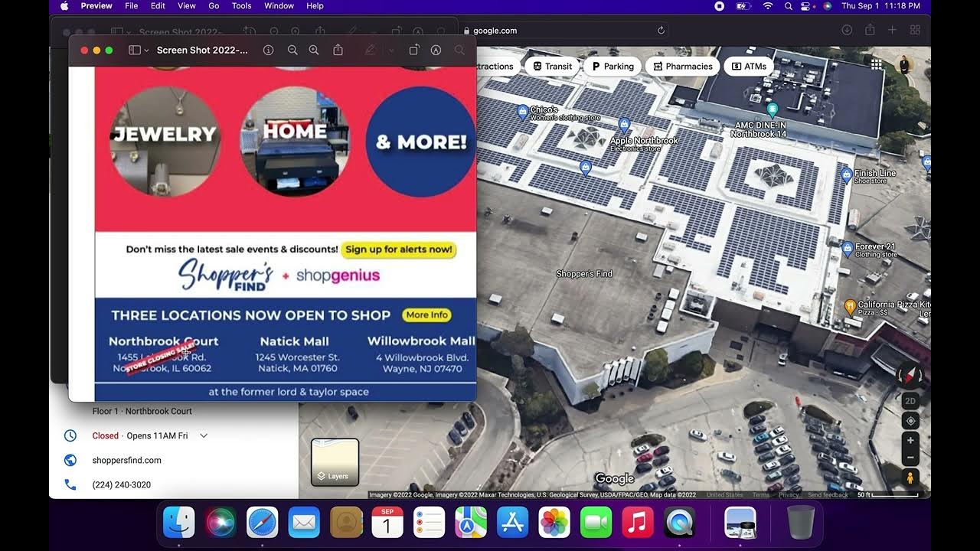Click the yellow More Info button in image
The width and height of the screenshot is (980, 551).
pos(426,315)
